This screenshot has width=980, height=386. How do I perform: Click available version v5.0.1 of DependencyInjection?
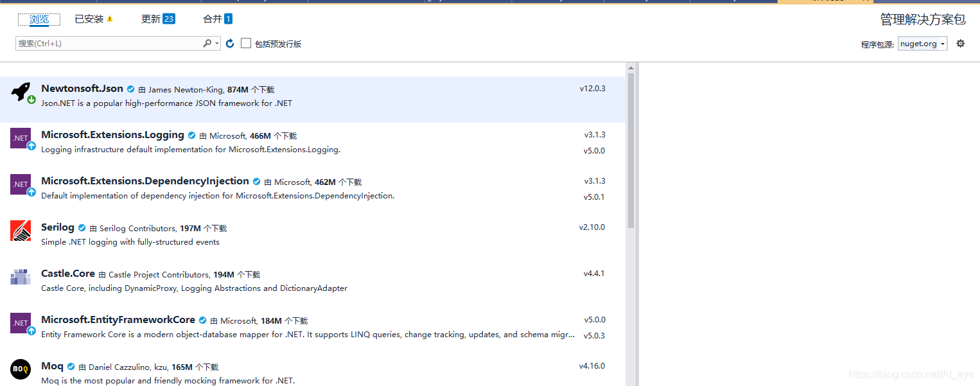coord(594,197)
